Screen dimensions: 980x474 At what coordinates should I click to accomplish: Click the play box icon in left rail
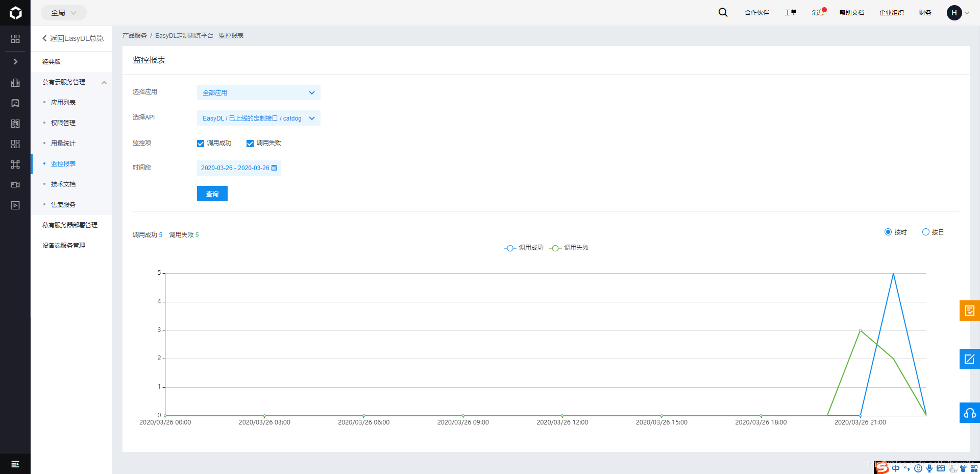coord(15,205)
